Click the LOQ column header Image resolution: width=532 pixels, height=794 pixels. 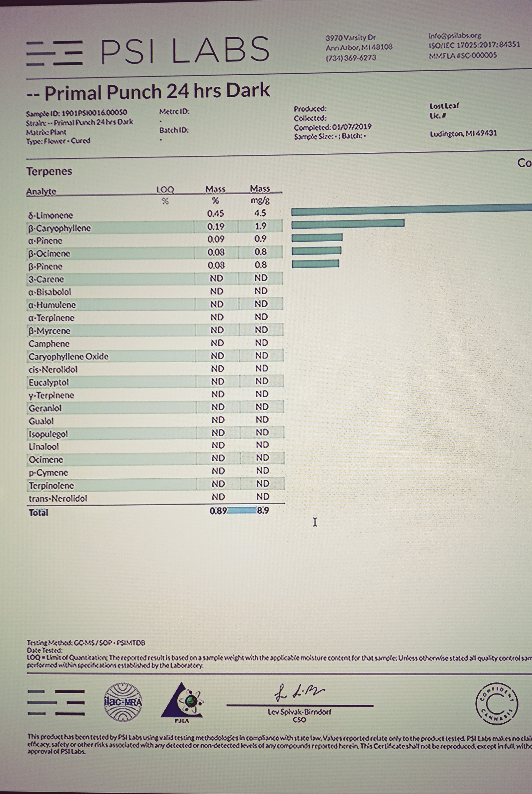pos(165,190)
